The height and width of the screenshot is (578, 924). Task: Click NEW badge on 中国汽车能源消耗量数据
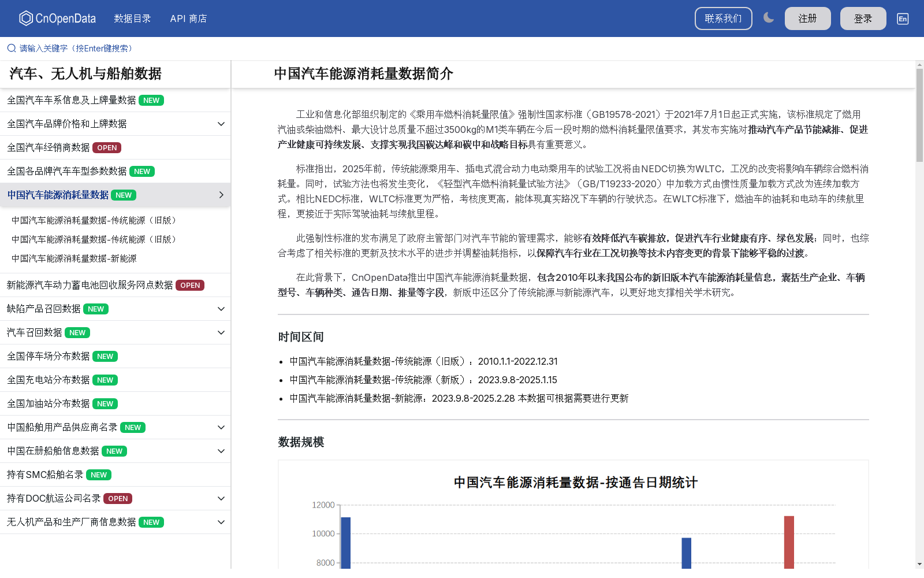pos(124,195)
